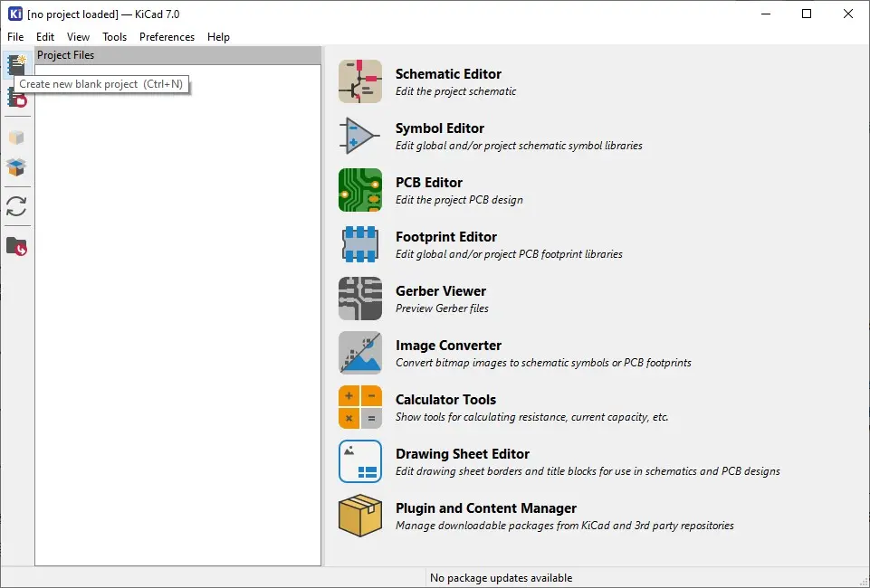Click the "Edit the project PCB design" description

point(459,200)
